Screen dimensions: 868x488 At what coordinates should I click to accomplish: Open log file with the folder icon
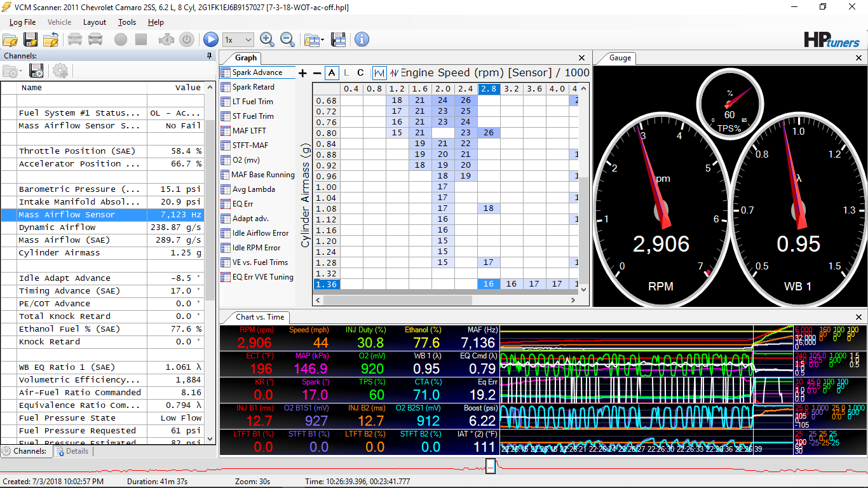tap(10, 39)
